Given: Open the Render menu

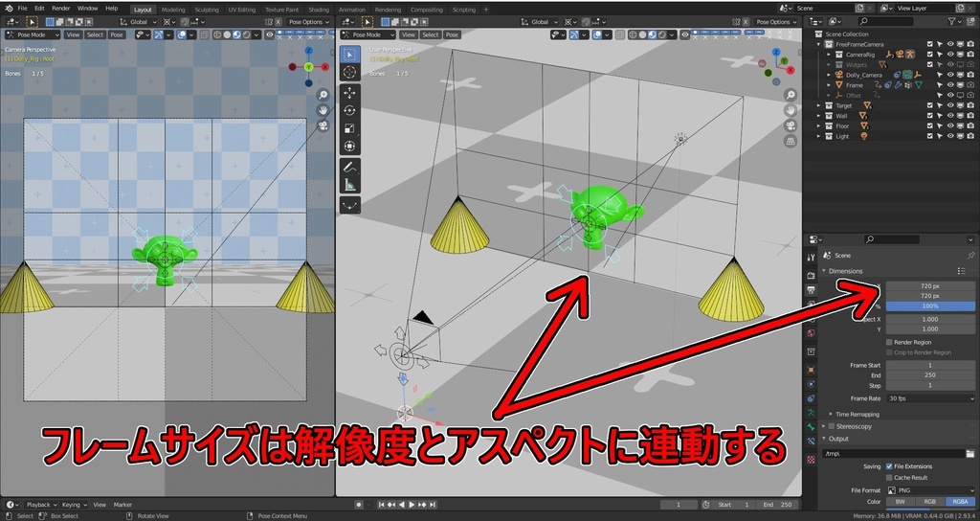Looking at the screenshot, I should [x=60, y=9].
